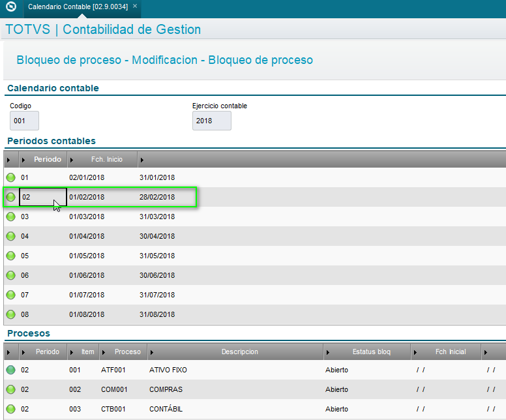Click item 001 in Procesos table

pos(74,370)
